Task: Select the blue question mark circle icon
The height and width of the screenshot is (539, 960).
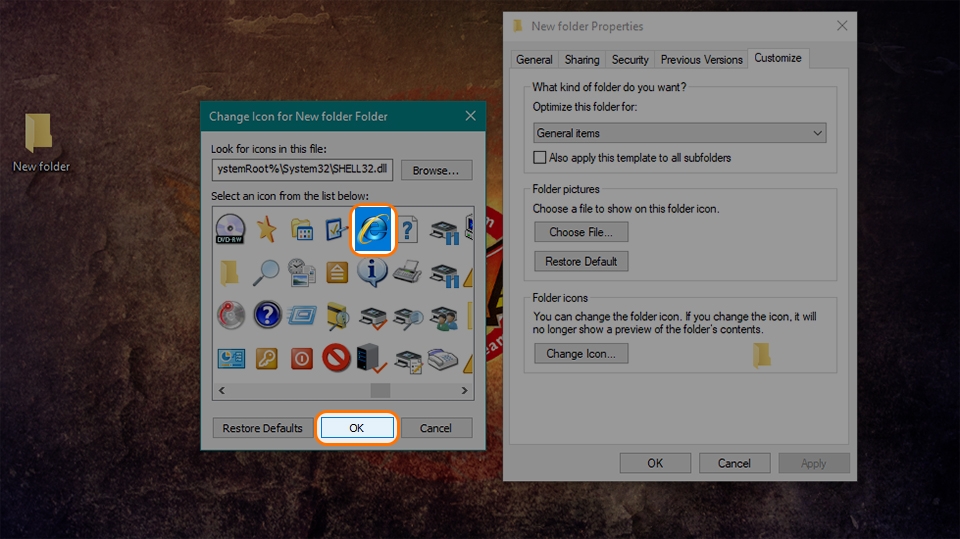Action: tap(267, 315)
